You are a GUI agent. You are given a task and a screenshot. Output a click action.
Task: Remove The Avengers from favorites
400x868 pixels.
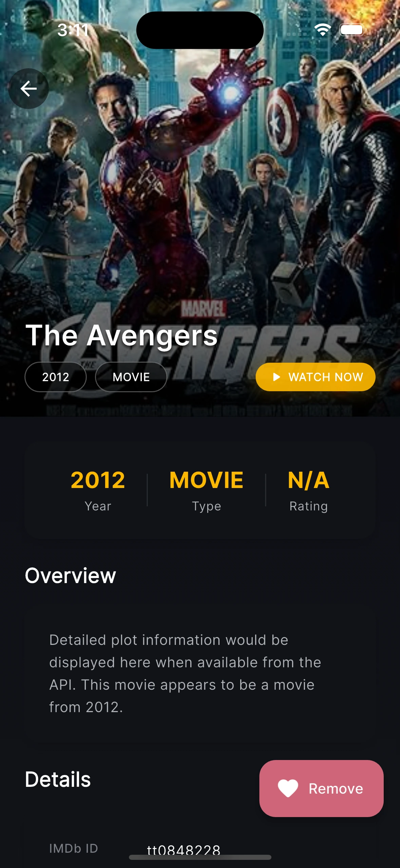[x=322, y=788]
